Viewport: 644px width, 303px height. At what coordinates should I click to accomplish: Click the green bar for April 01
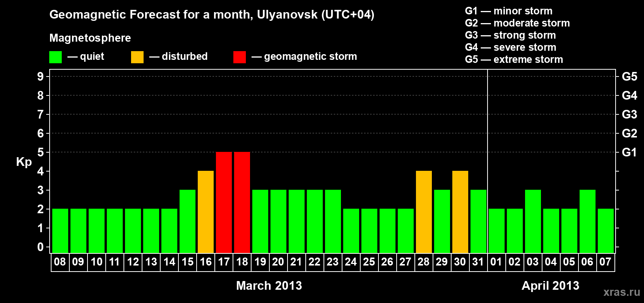[497, 231]
